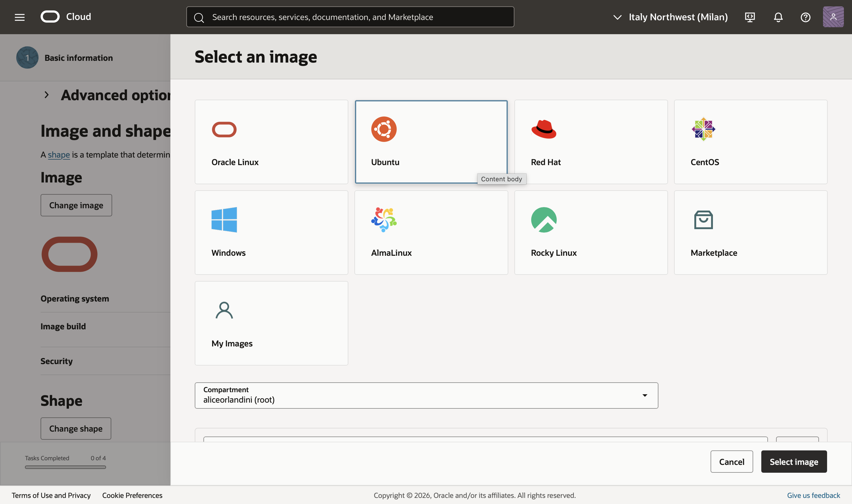The width and height of the screenshot is (852, 504).
Task: Click the notifications bell icon
Action: [x=778, y=17]
